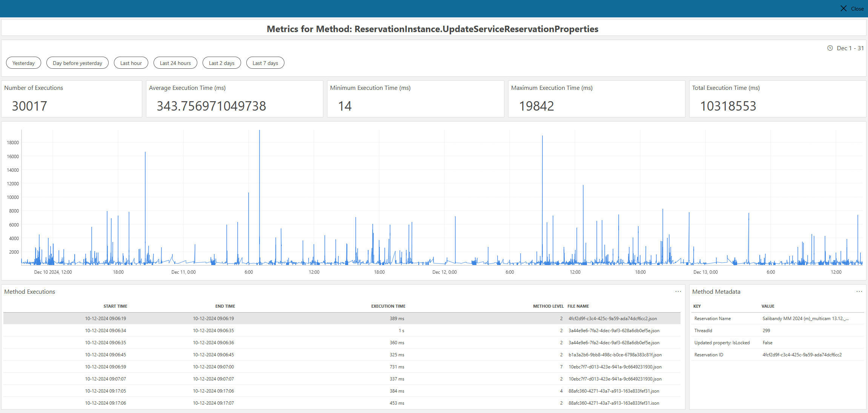Screen dimensions: 868x413
Task: Click the Number of Executions value 30017
Action: (29, 106)
